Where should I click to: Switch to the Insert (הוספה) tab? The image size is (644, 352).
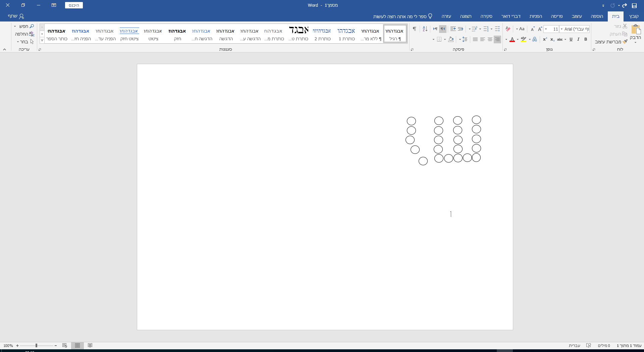[x=597, y=16]
